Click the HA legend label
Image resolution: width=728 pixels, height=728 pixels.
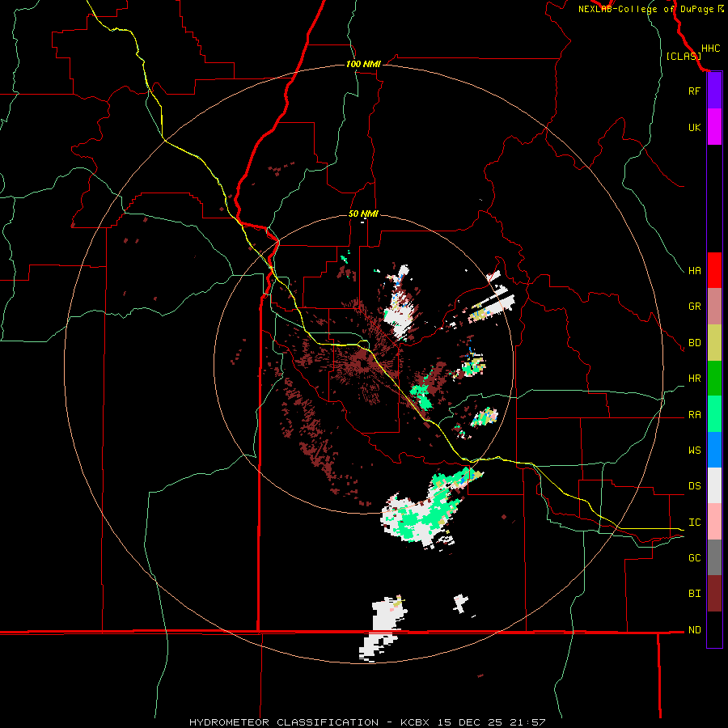pos(694,271)
